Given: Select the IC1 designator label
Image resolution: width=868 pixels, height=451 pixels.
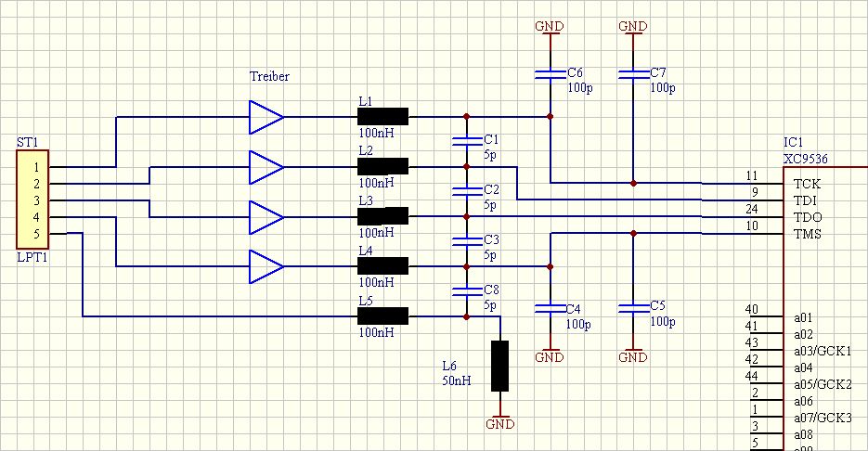Looking at the screenshot, I should tap(793, 142).
